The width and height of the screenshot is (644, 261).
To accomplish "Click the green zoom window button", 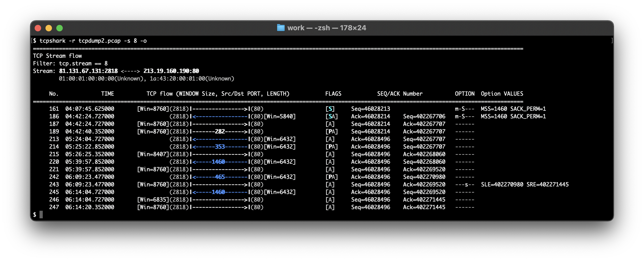I will (x=60, y=28).
